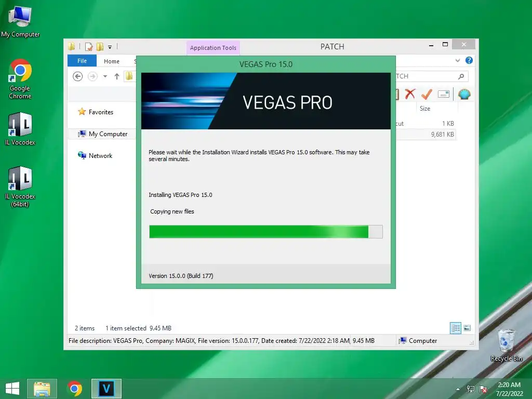This screenshot has height=399, width=532.
Task: Open the Recycle Bin on the desktop
Action: click(x=506, y=345)
